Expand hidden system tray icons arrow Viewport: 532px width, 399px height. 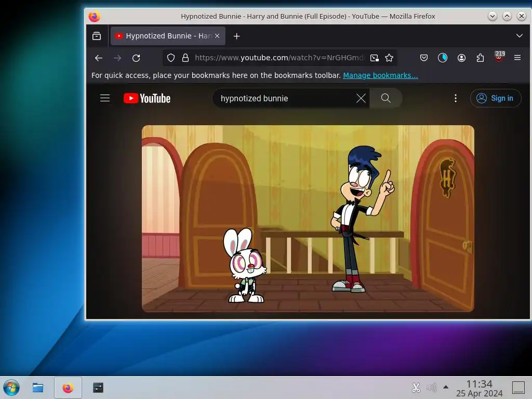(x=446, y=387)
